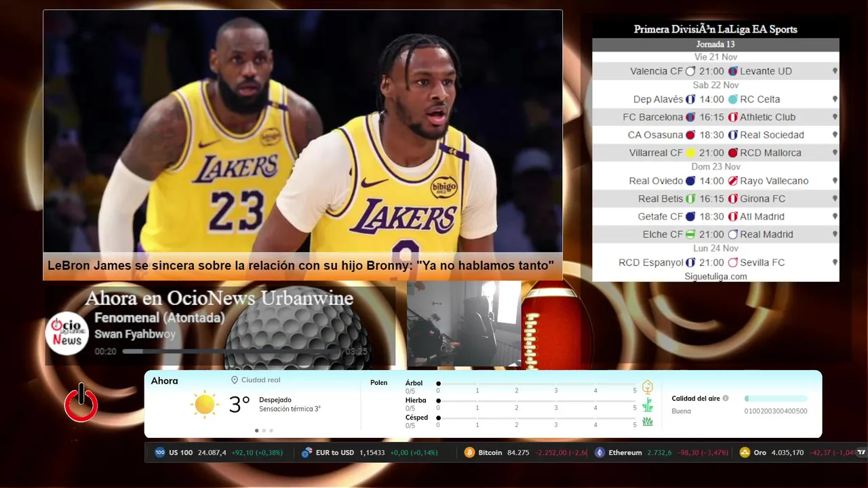Select first weather pagination dot

coord(256,430)
